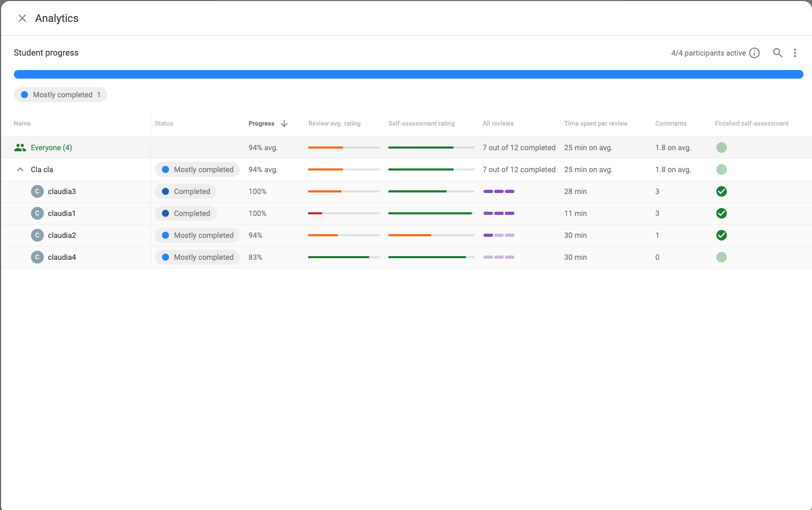The image size is (812, 510).
Task: Click the 'Student progress' heading
Action: (46, 52)
